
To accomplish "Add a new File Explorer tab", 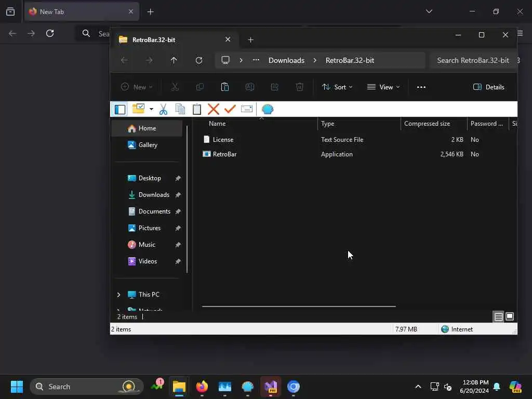I will pyautogui.click(x=251, y=40).
